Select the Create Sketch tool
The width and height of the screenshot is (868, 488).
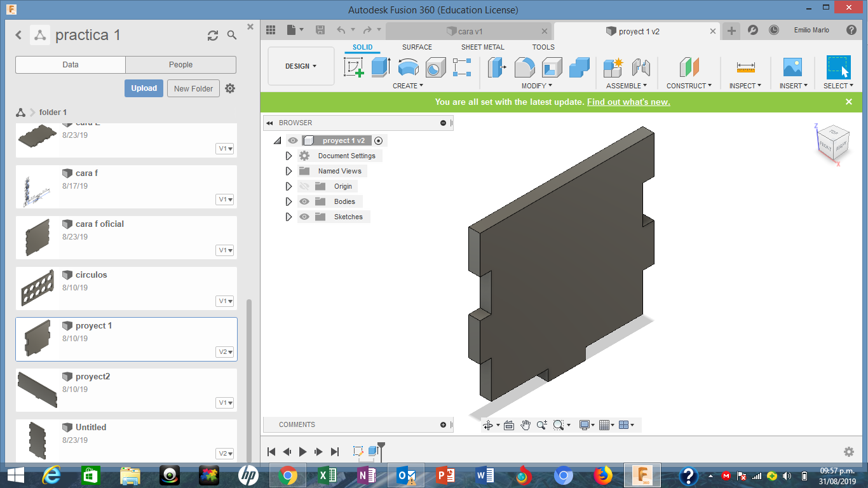[354, 67]
